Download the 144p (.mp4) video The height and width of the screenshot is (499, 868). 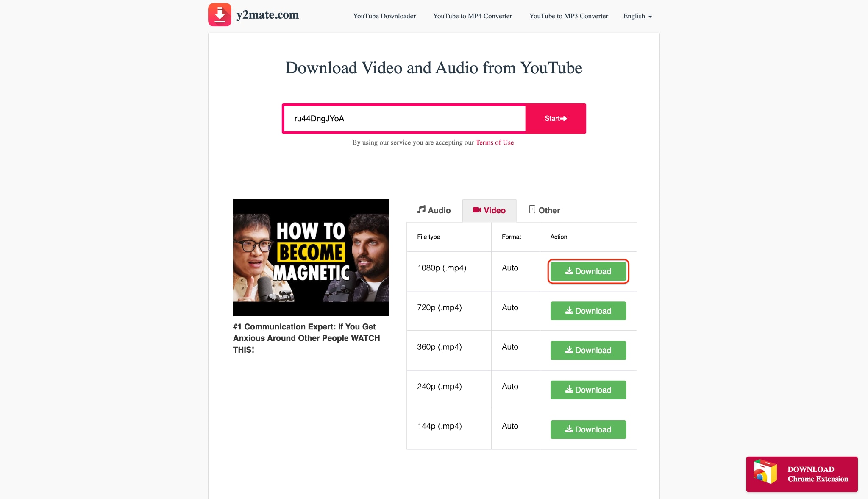click(588, 429)
